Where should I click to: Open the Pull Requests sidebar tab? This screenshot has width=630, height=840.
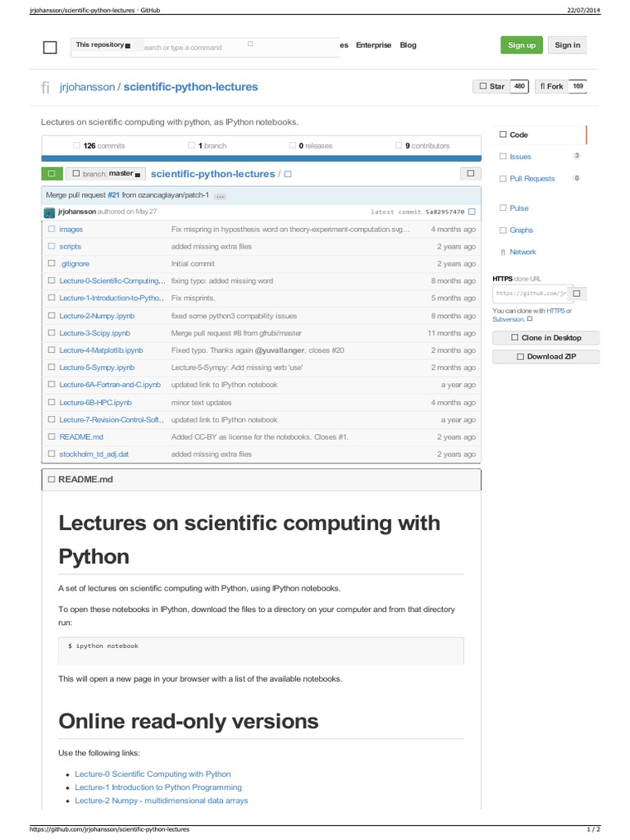pyautogui.click(x=532, y=178)
